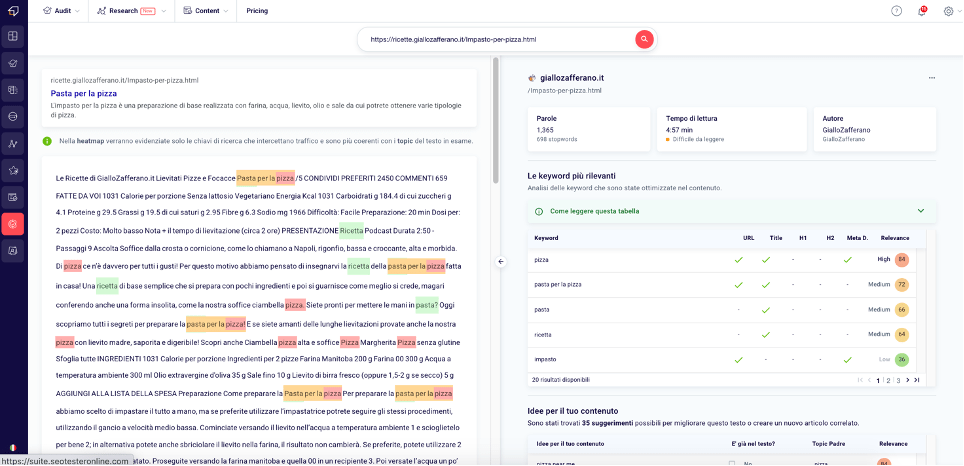Click the Autore GialloZafferano card
964x466 pixels.
click(x=875, y=129)
